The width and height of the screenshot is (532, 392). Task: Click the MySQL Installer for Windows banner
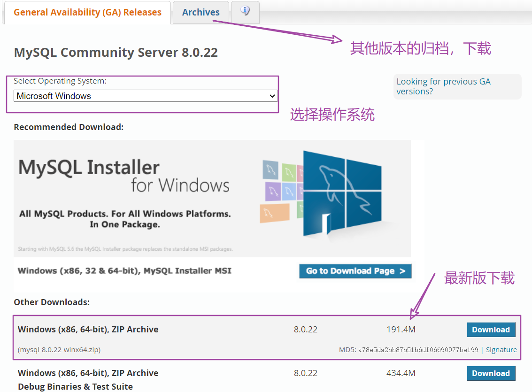click(212, 199)
